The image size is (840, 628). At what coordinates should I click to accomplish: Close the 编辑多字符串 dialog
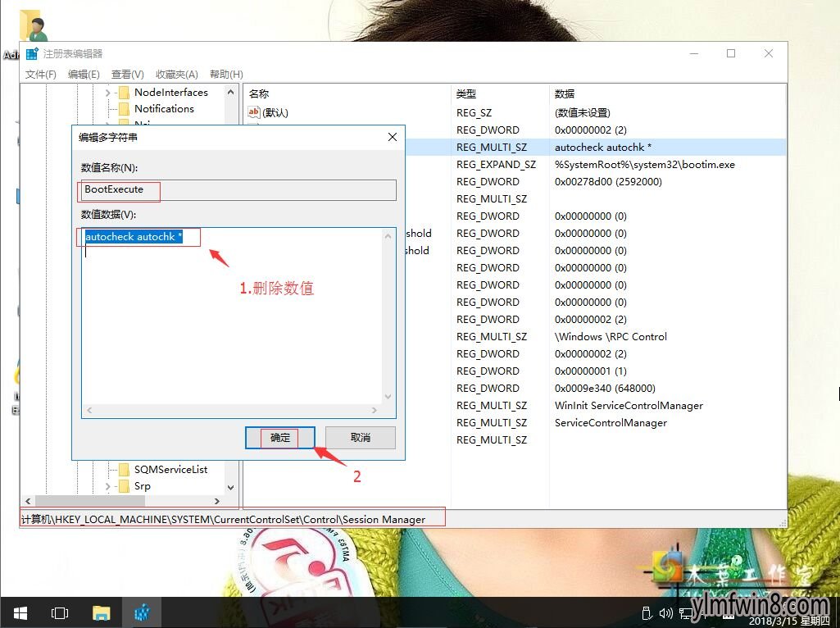pyautogui.click(x=393, y=137)
